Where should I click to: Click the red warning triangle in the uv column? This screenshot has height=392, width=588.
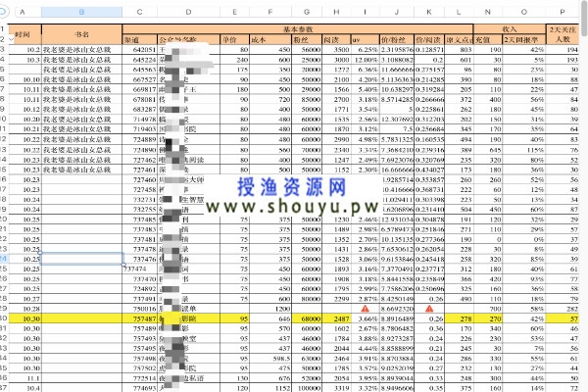365,309
